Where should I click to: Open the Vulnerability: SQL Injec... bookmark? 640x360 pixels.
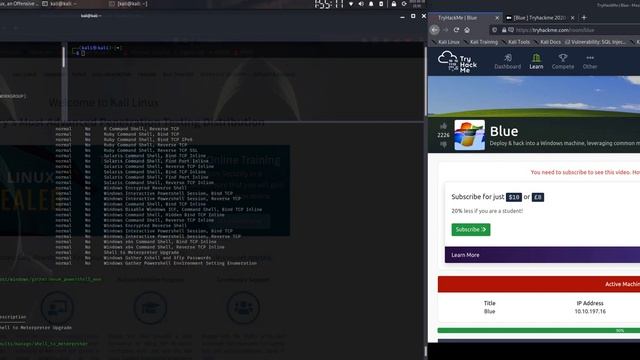pyautogui.click(x=595, y=42)
